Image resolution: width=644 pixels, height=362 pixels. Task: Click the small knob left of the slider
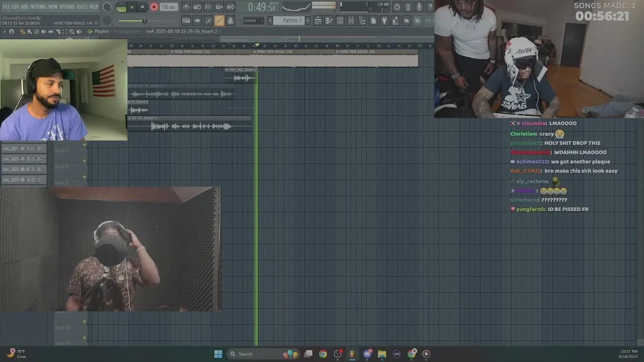point(107,21)
